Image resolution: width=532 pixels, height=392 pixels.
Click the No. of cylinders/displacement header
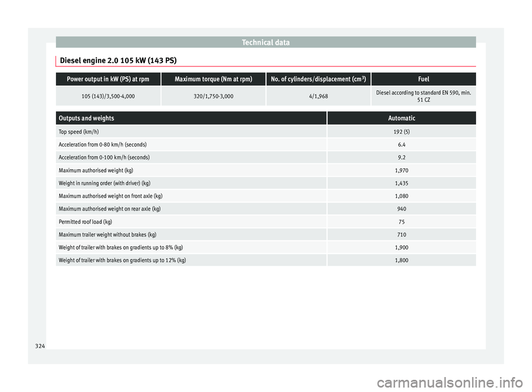318,79
